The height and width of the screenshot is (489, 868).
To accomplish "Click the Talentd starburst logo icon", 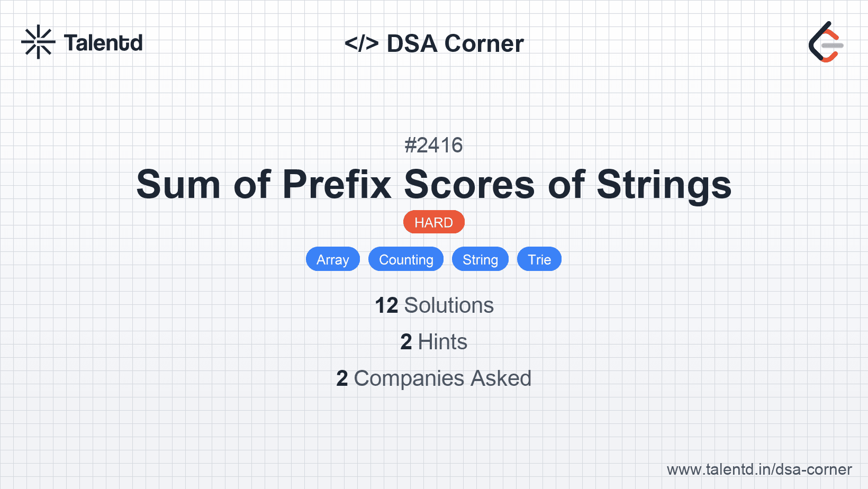I will (x=38, y=42).
